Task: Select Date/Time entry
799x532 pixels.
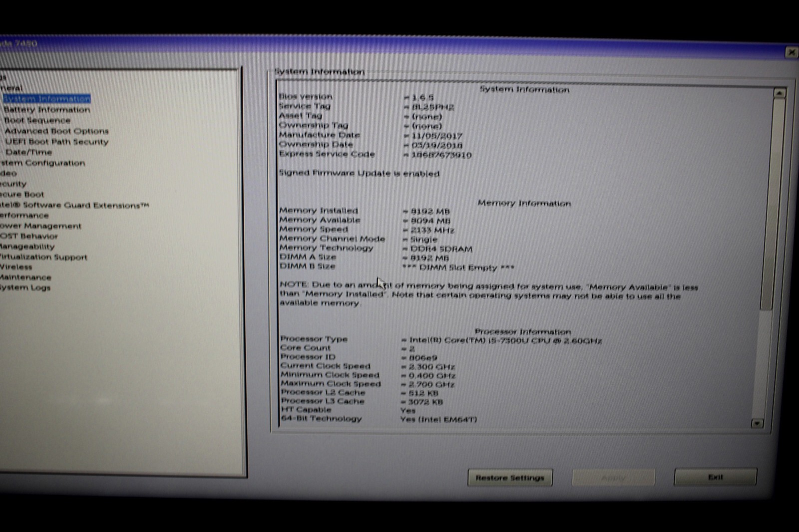Action: (28, 152)
